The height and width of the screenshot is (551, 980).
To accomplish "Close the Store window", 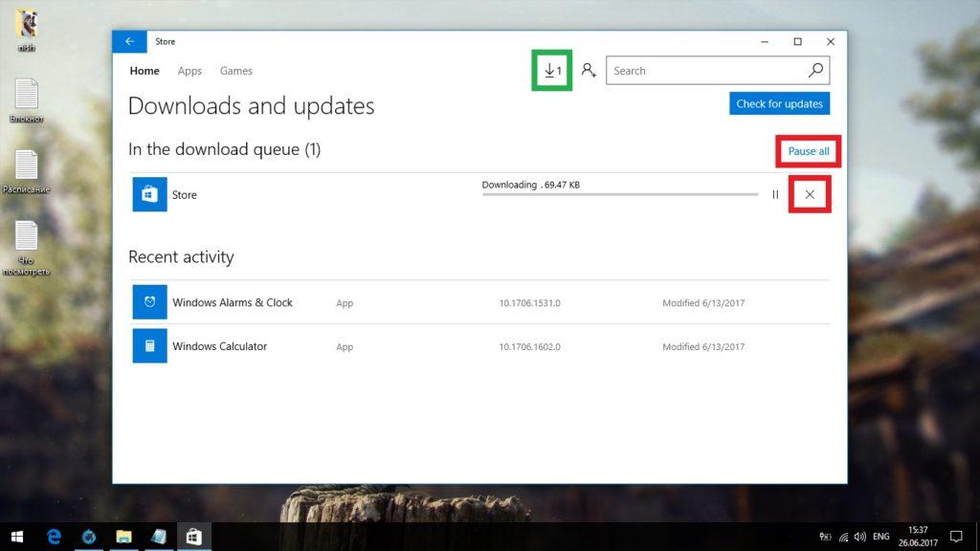I will (831, 41).
